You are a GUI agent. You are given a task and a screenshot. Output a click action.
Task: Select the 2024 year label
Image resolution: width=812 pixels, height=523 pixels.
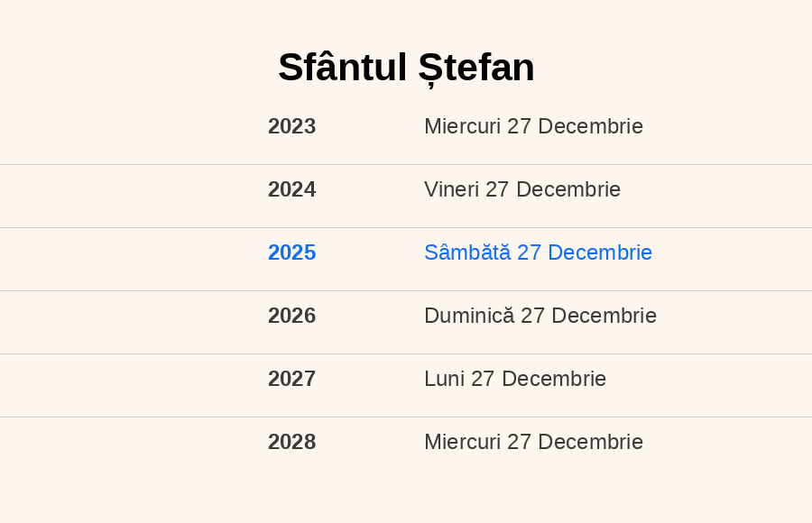pyautogui.click(x=291, y=189)
